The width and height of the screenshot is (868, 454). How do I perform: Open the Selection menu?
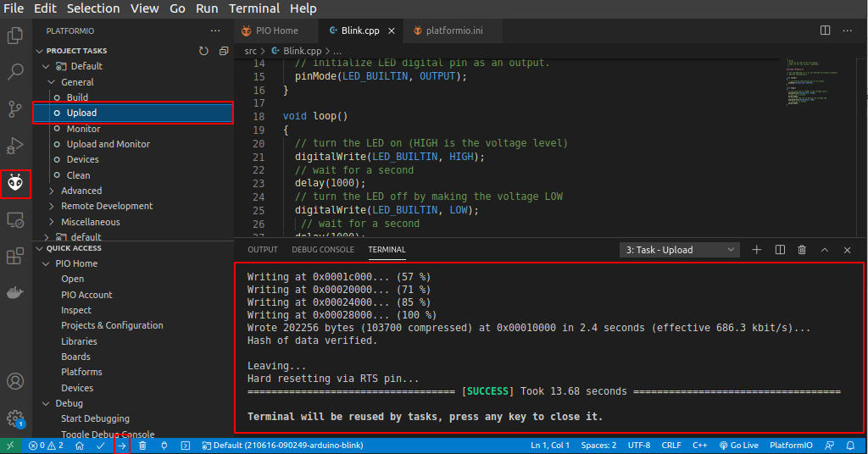(x=93, y=8)
